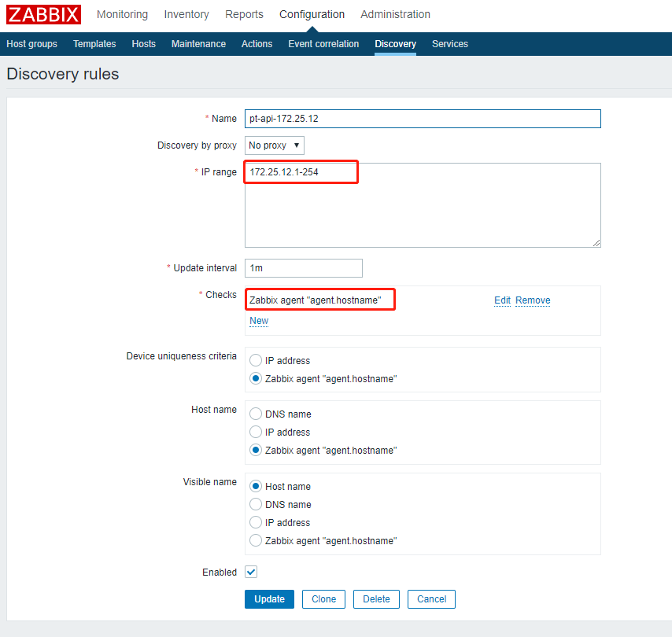This screenshot has width=672, height=637.
Task: Go to Event correlation tab
Action: [323, 44]
